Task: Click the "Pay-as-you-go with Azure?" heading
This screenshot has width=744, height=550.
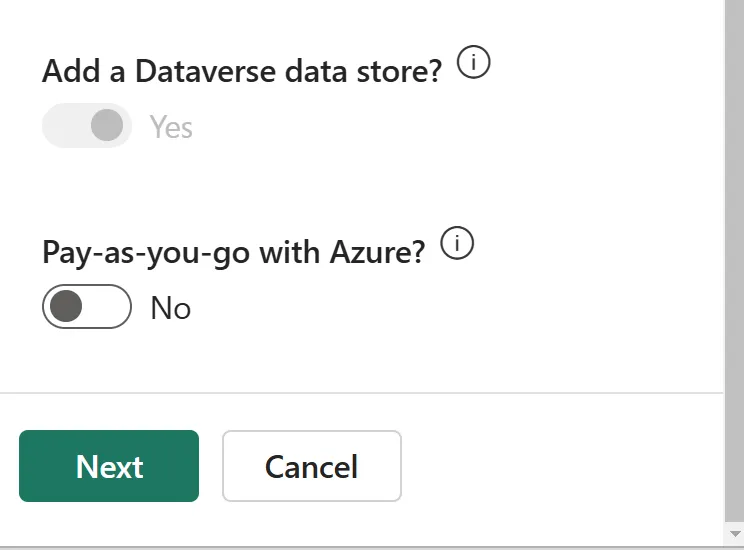Action: pos(233,252)
